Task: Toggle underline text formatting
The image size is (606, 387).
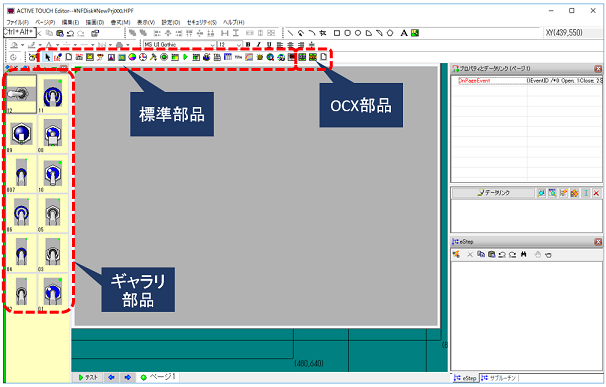Action: pyautogui.click(x=269, y=45)
